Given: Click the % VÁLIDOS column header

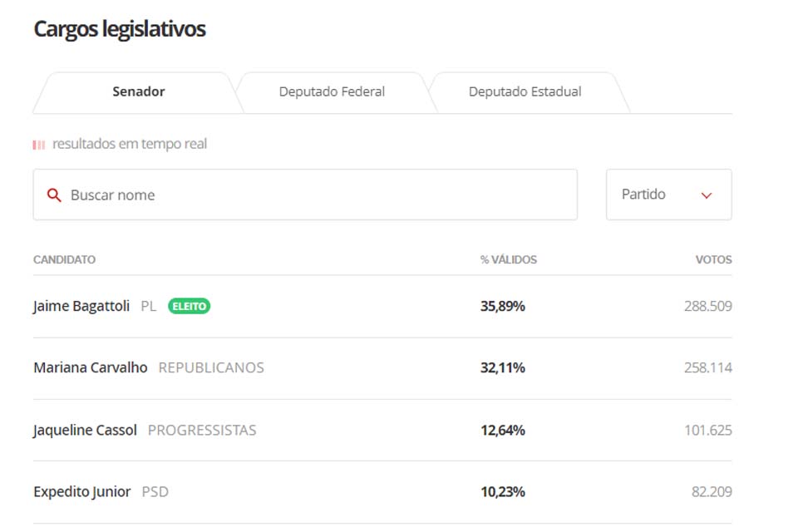Looking at the screenshot, I should (x=508, y=259).
